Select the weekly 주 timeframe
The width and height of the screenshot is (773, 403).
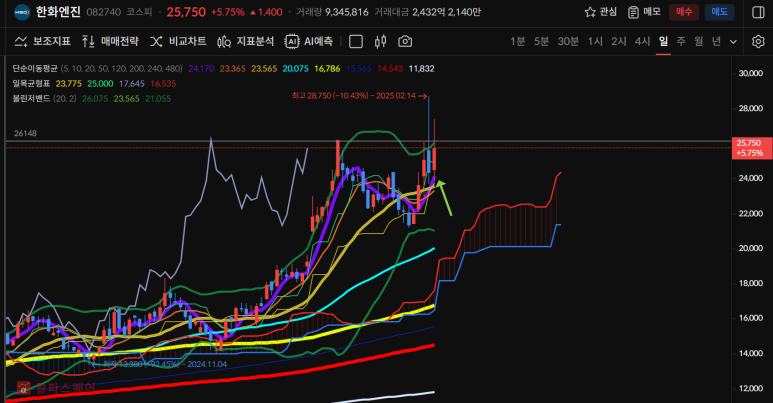(x=681, y=41)
